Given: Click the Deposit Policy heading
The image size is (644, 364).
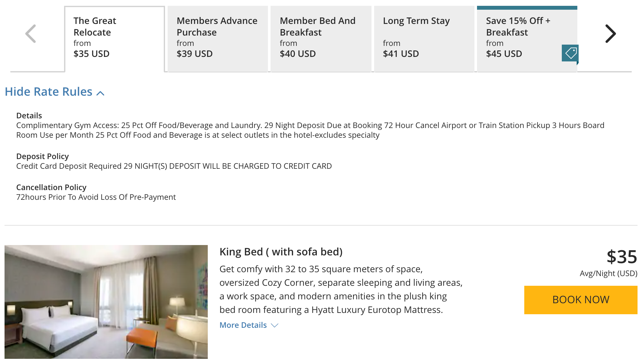Looking at the screenshot, I should pos(42,156).
